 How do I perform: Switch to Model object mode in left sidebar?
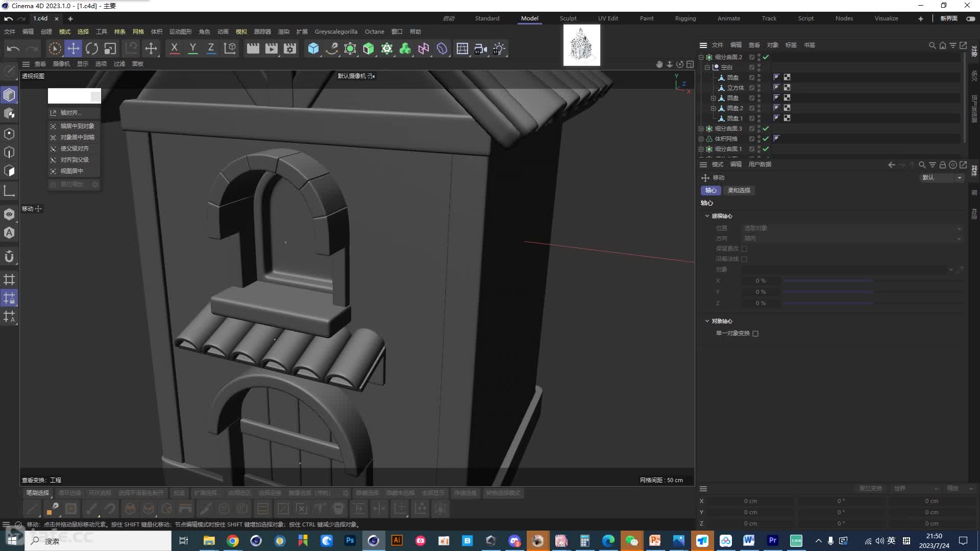pos(9,95)
